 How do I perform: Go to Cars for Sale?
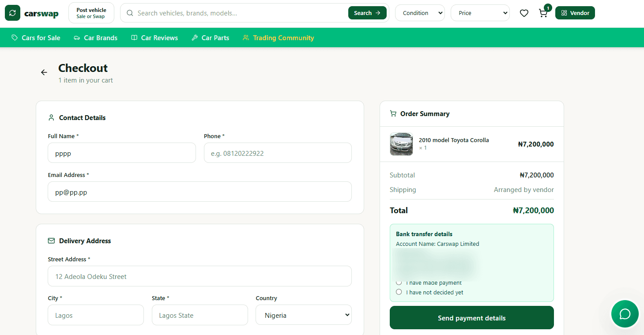pyautogui.click(x=36, y=38)
